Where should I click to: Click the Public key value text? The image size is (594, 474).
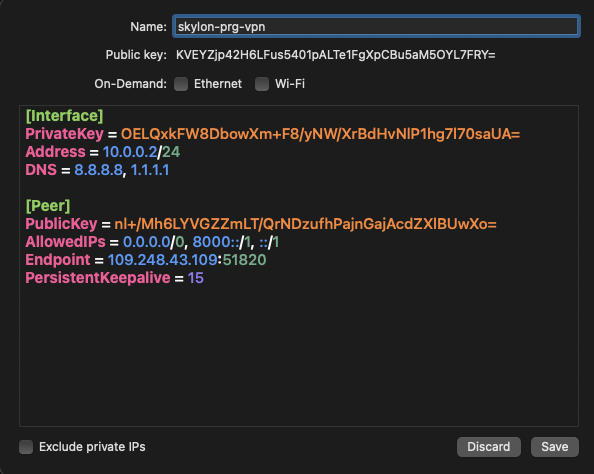point(336,55)
